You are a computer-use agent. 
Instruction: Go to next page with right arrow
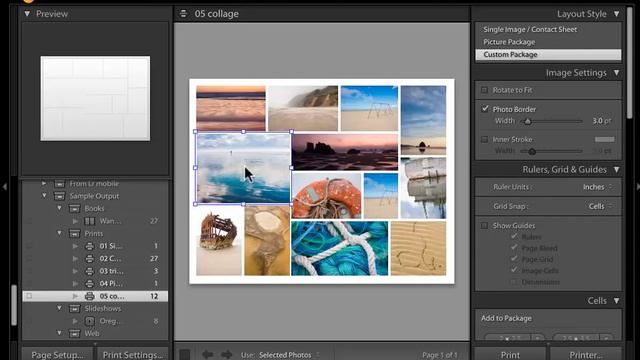pyautogui.click(x=227, y=354)
